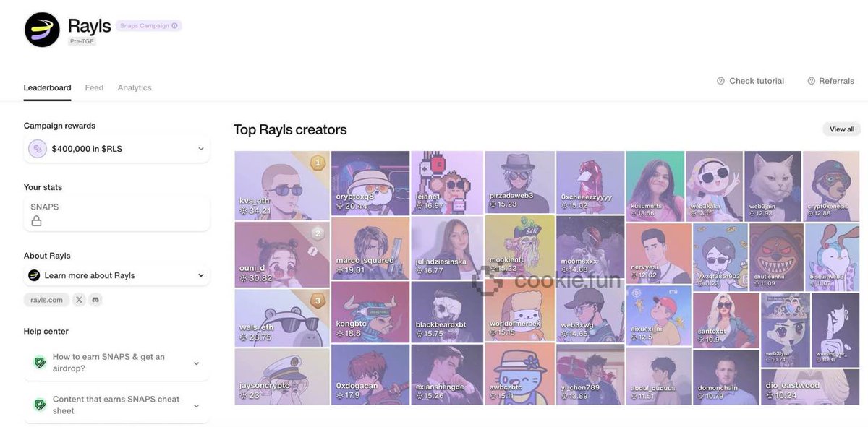The image size is (868, 427).
Task: Switch to the Feed tab
Action: (x=94, y=87)
